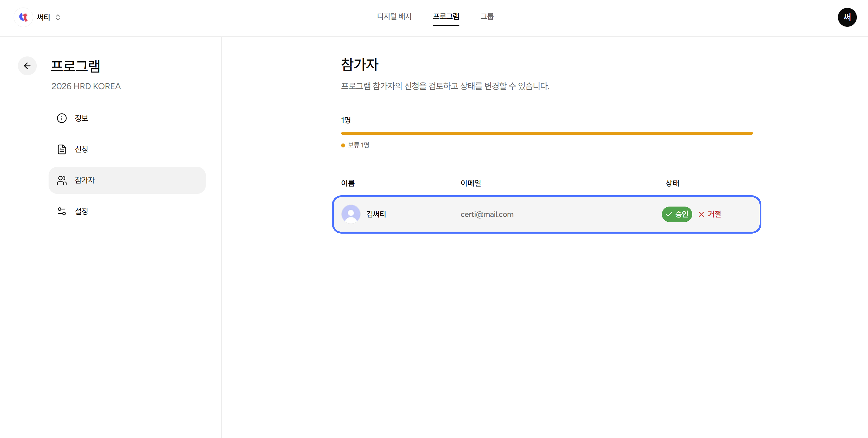Click the sliders icon next to 설정

coord(62,211)
